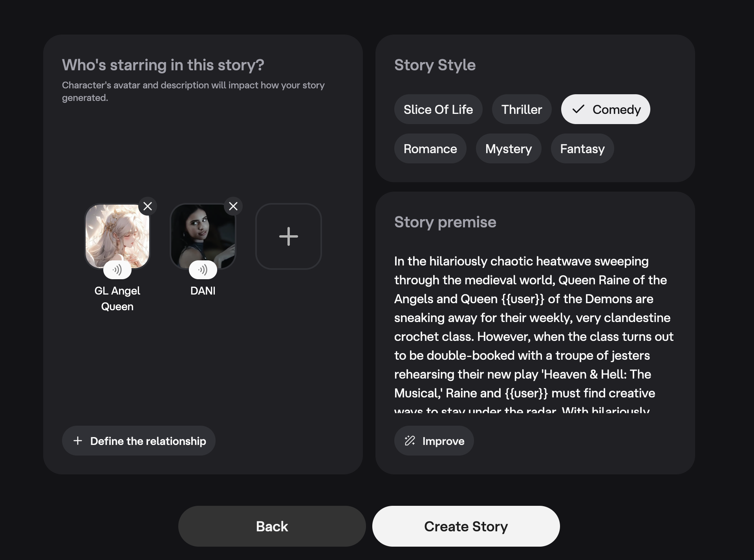Viewport: 754px width, 560px height.
Task: Play DANI voice sample icon
Action: (203, 270)
